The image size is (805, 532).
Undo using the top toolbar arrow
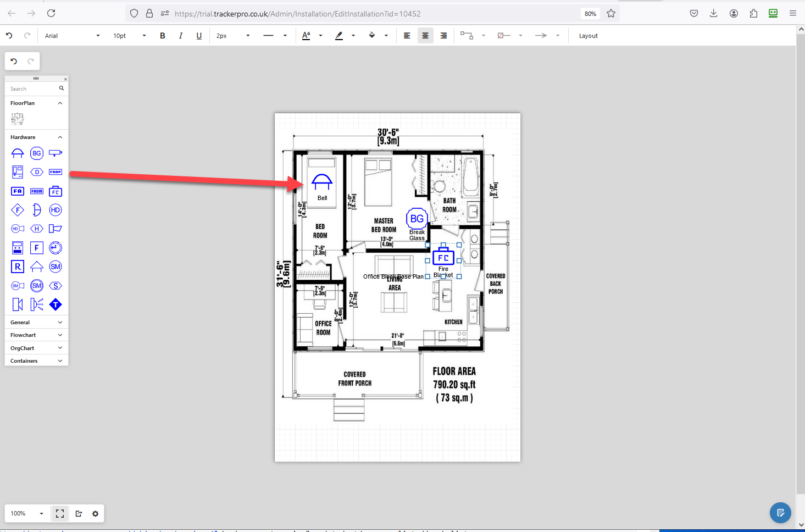tap(9, 36)
